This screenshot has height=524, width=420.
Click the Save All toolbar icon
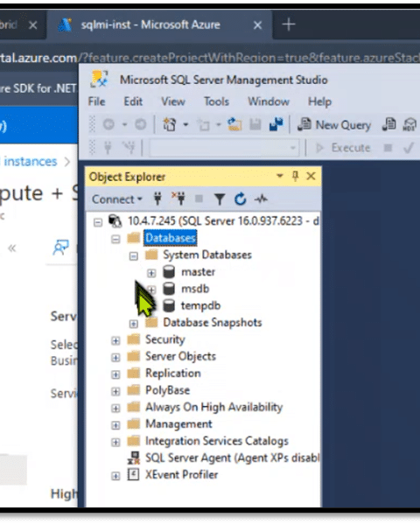pos(276,124)
